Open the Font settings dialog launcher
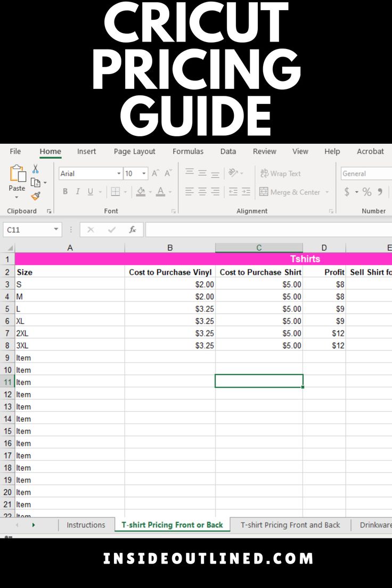Screen dimensions: 392x588 (x=173, y=211)
